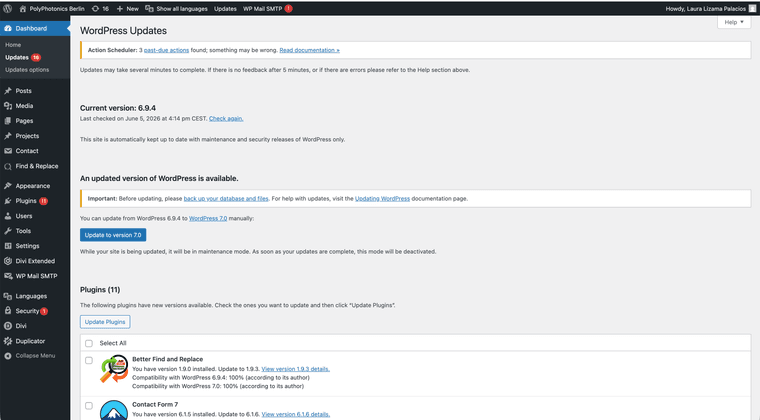This screenshot has height=420, width=760.
Task: Click the Update Plugins button
Action: click(105, 322)
